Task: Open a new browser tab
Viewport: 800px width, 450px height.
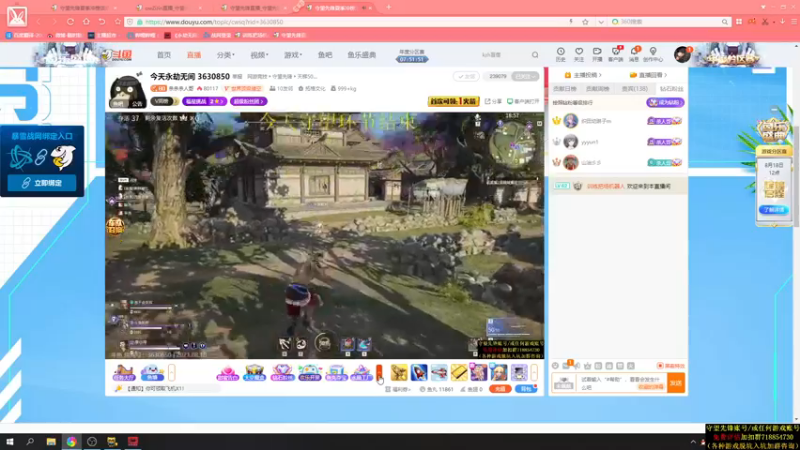Action: point(389,7)
